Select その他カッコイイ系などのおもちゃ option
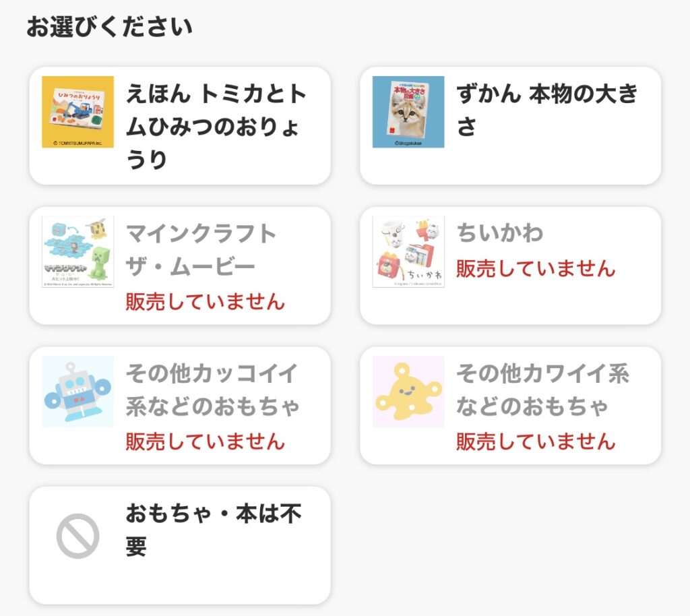690x616 pixels. 212,390
